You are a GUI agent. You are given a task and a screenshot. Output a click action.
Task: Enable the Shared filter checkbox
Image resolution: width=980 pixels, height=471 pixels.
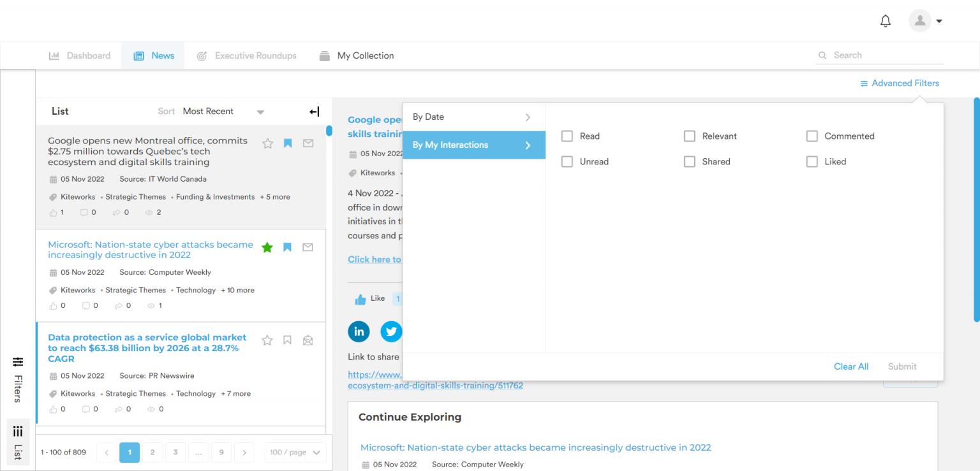689,161
